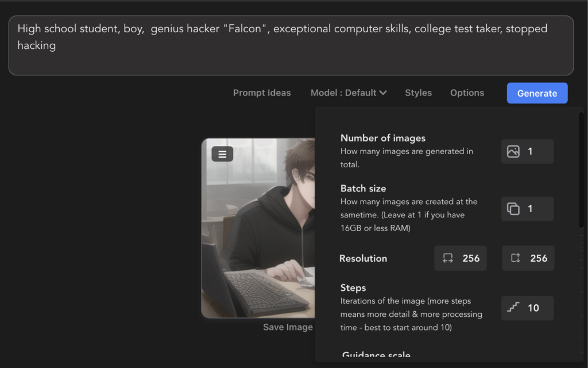Set the resolution width 256 field
Image resolution: width=588 pixels, height=368 pixels.
[x=471, y=259]
